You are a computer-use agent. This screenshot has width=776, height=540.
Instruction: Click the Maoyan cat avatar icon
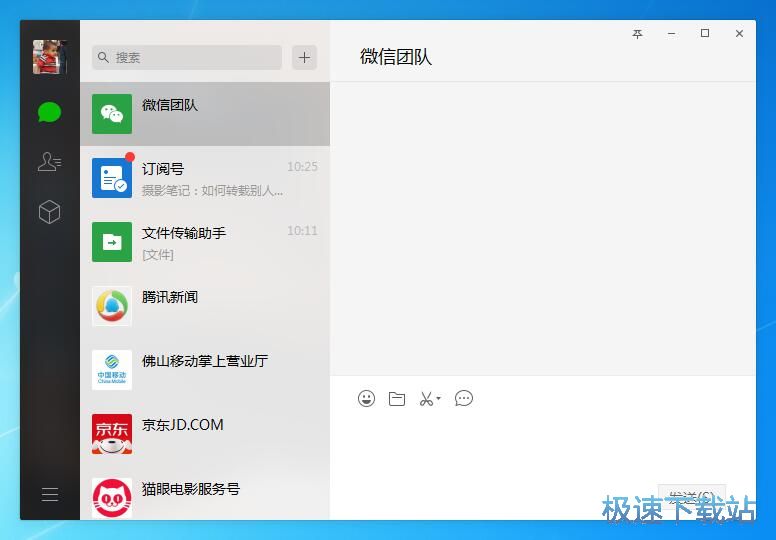112,498
